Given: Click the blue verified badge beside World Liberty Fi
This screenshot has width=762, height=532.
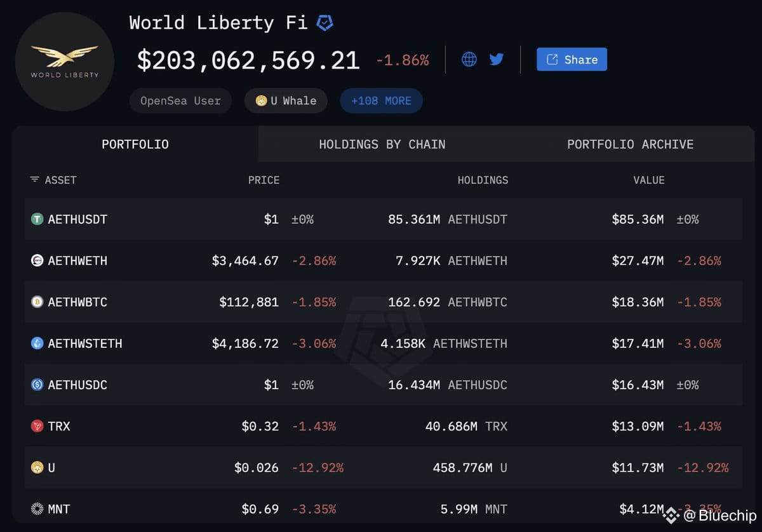Looking at the screenshot, I should [324, 23].
